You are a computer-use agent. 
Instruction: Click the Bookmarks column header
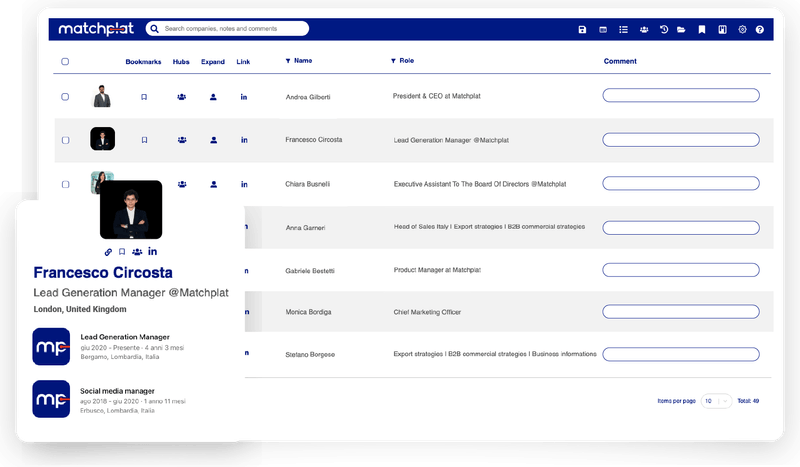[x=143, y=62]
